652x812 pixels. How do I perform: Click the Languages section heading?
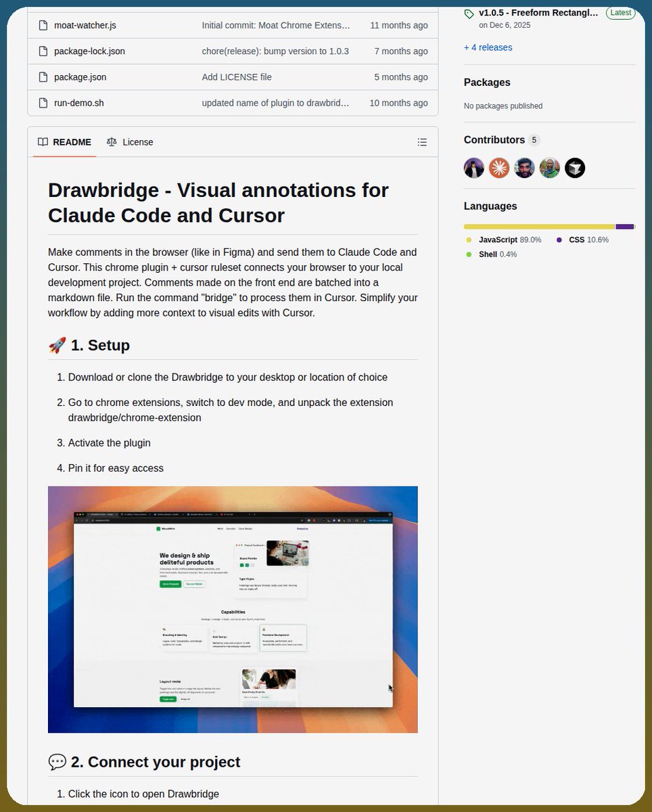(490, 206)
